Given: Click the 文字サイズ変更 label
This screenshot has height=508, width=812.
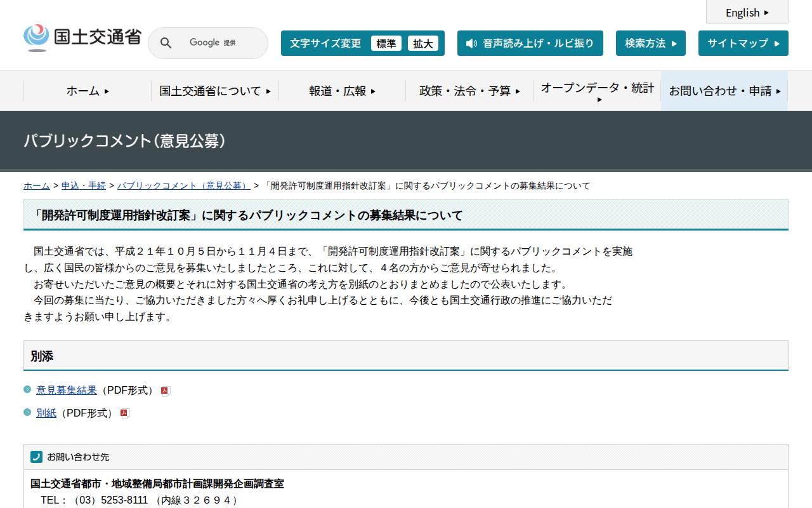Looking at the screenshot, I should point(325,43).
